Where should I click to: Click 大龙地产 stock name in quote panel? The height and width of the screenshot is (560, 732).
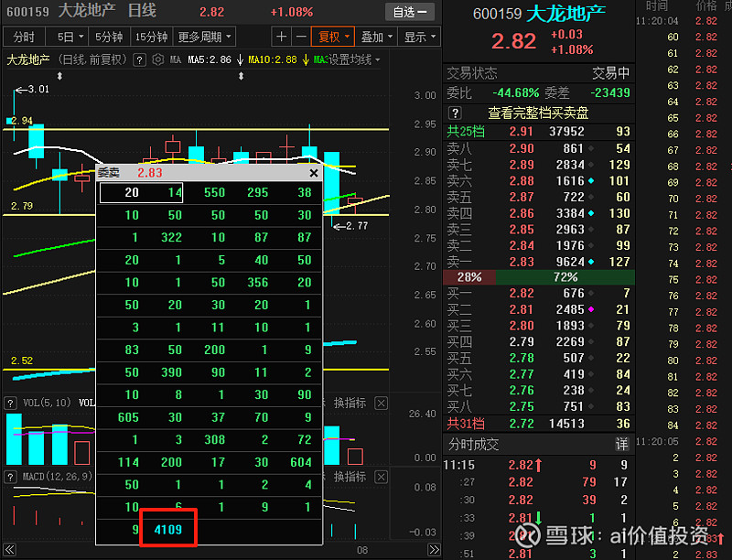(565, 14)
